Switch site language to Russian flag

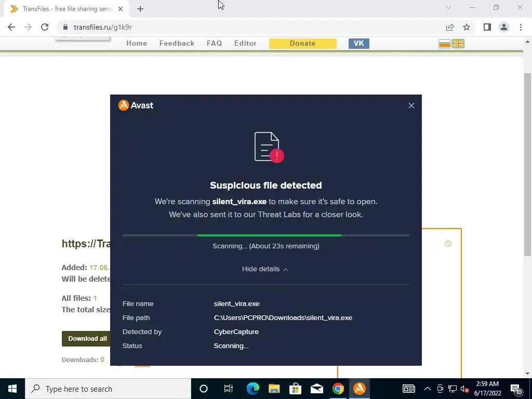(444, 44)
